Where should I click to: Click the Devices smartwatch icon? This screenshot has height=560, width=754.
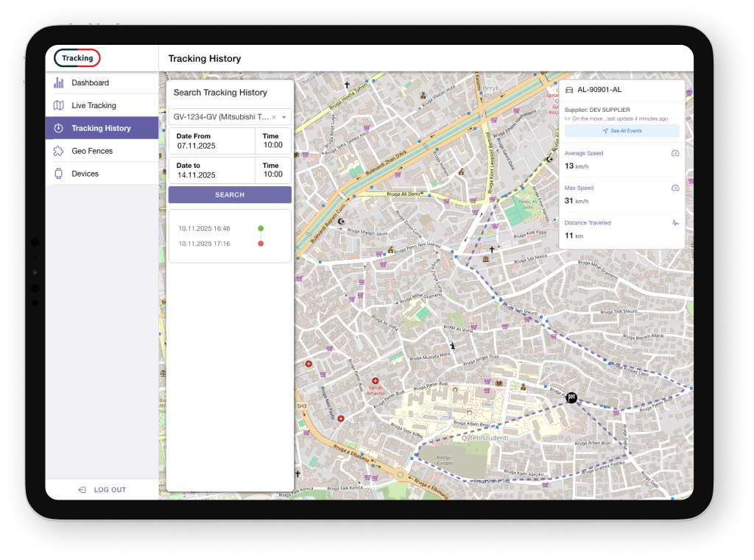point(58,174)
